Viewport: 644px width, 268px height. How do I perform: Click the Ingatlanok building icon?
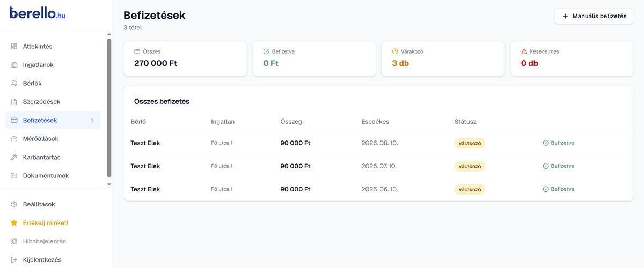point(14,65)
